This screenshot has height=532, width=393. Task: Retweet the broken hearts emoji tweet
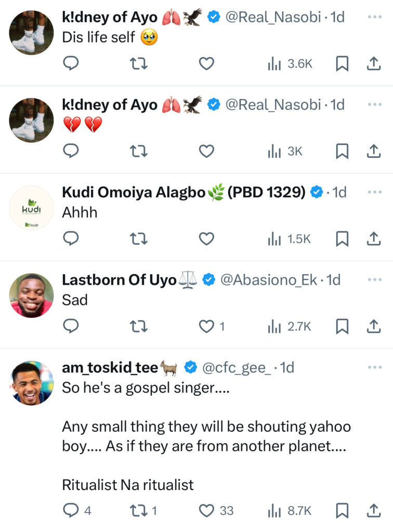pos(139,151)
